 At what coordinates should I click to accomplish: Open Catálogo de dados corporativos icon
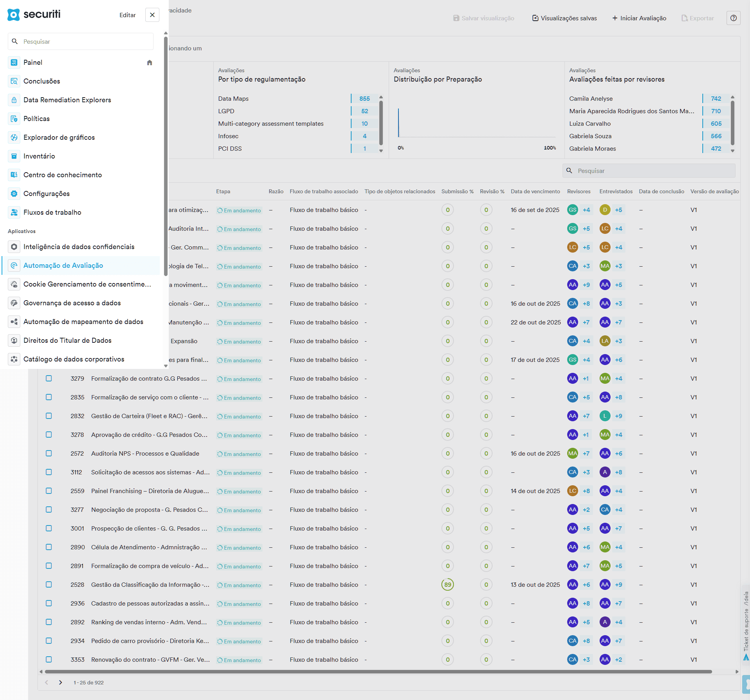click(14, 359)
